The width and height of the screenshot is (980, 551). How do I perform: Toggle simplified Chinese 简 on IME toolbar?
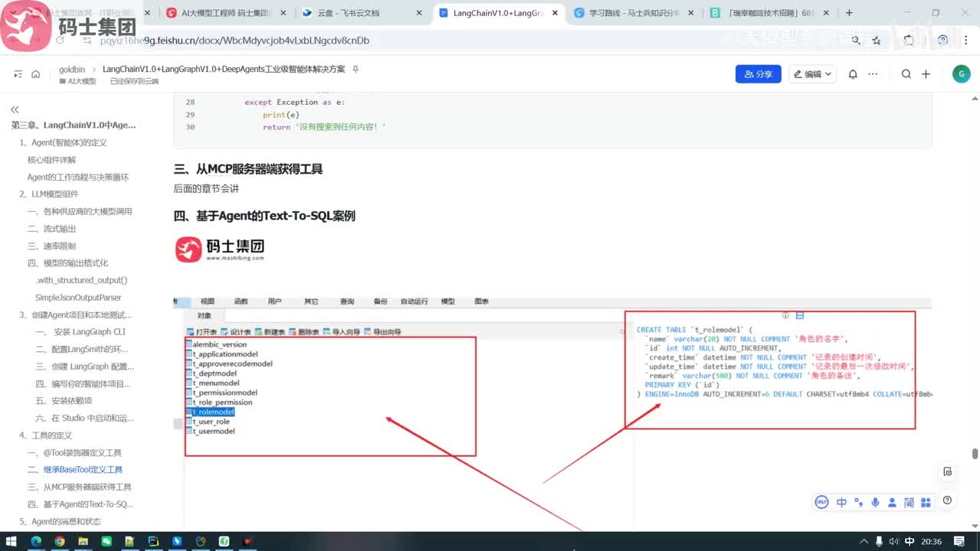coord(909,502)
